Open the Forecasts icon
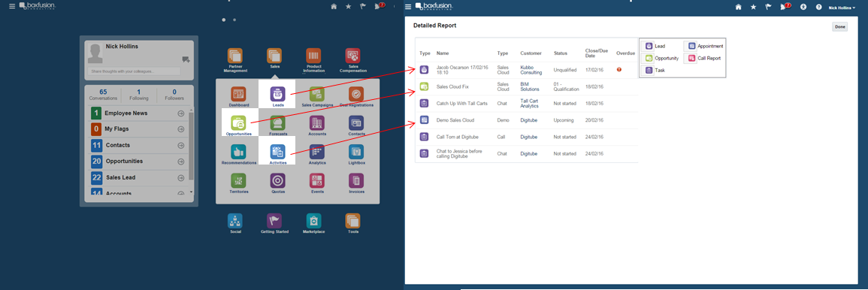Screen dimensions: 868x290 (278, 123)
